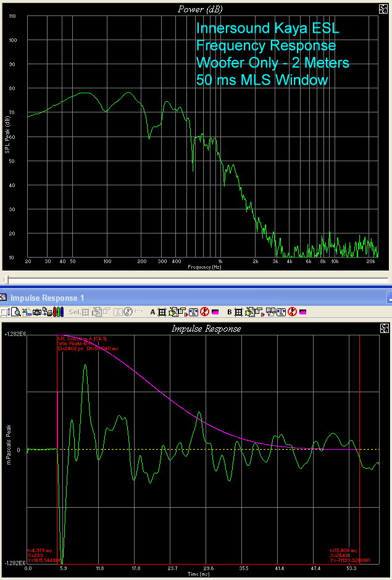This screenshot has height=580, width=392.
Task: Click the '50 ms MLS Window' annotation text
Action: (x=262, y=80)
